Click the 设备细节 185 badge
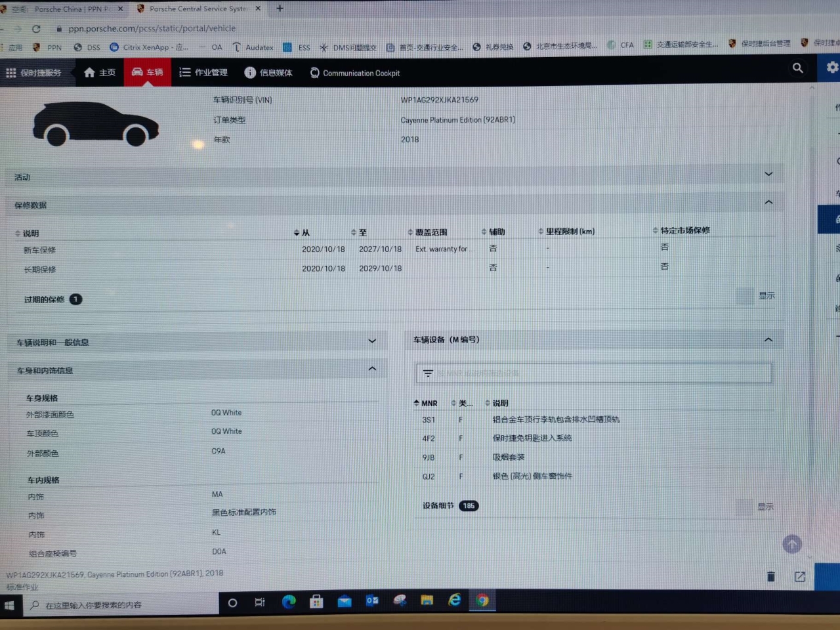Image resolution: width=840 pixels, height=630 pixels. coord(469,505)
